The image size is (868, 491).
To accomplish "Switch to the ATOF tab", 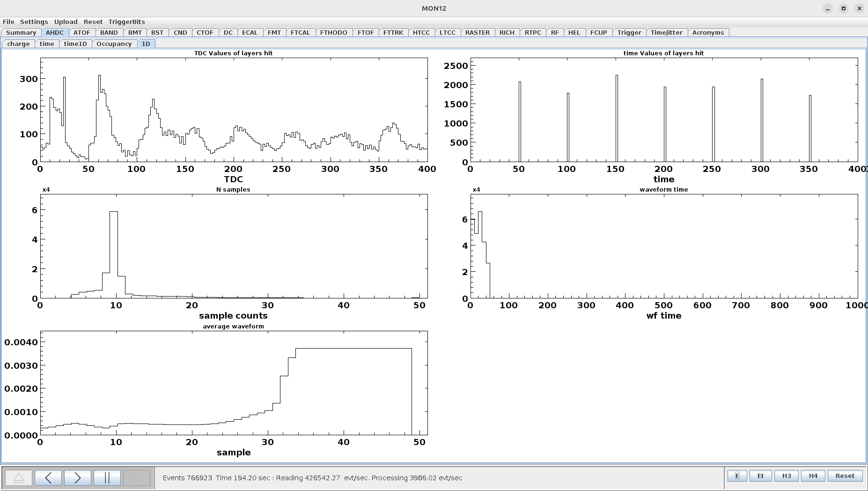I will (82, 32).
